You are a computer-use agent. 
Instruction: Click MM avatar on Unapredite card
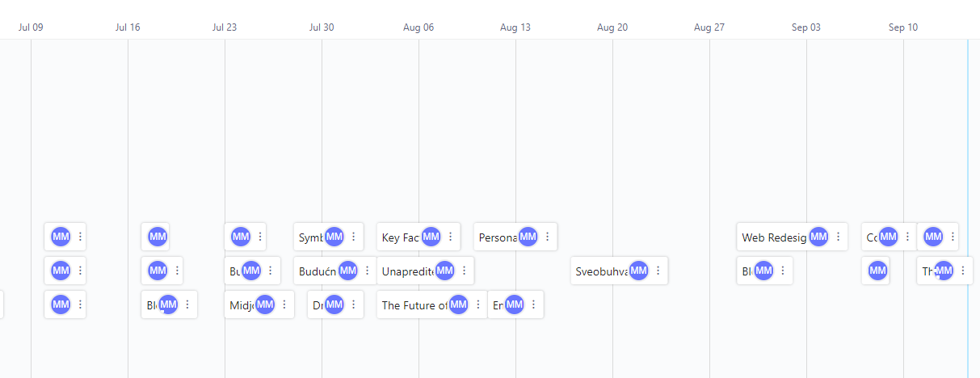(x=444, y=271)
